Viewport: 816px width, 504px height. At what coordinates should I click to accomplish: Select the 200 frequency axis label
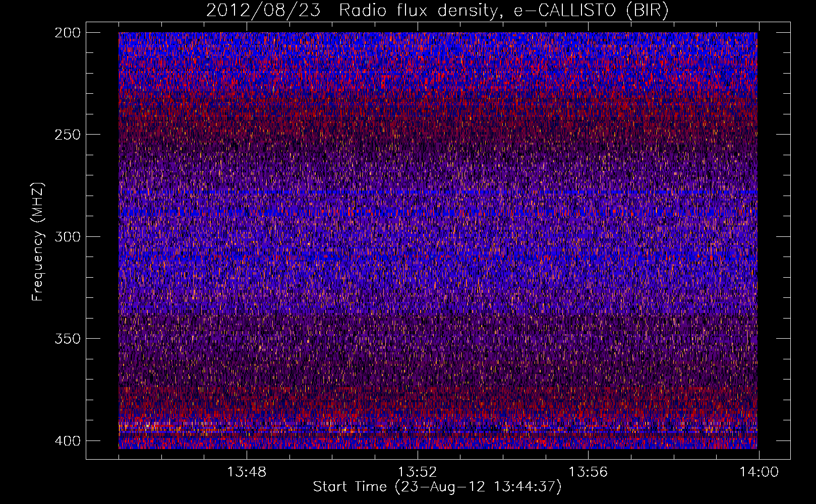[67, 33]
